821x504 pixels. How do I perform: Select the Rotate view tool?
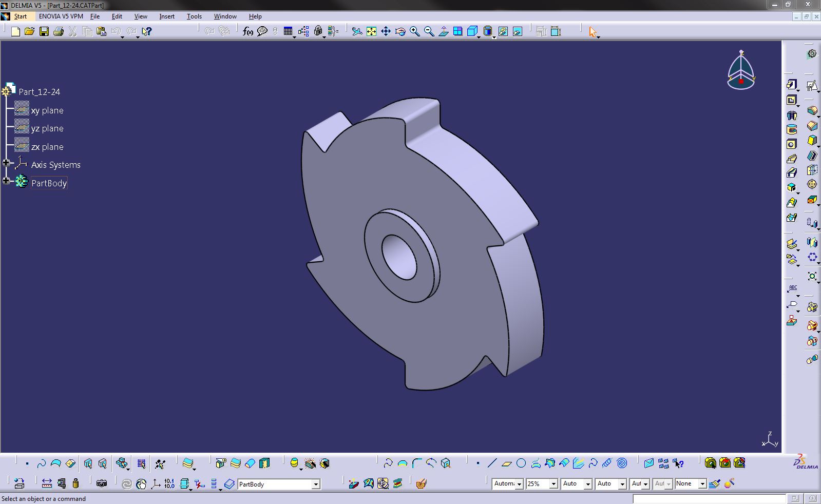click(x=400, y=32)
